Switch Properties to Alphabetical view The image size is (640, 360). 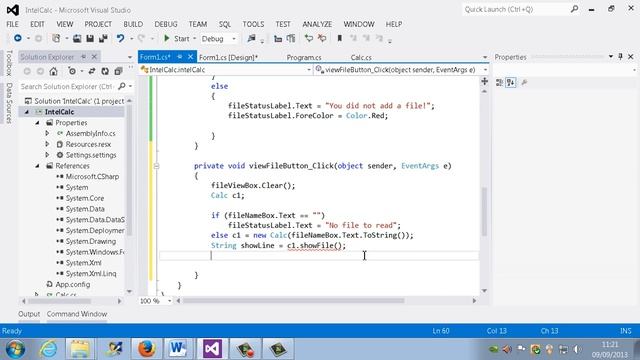511,82
